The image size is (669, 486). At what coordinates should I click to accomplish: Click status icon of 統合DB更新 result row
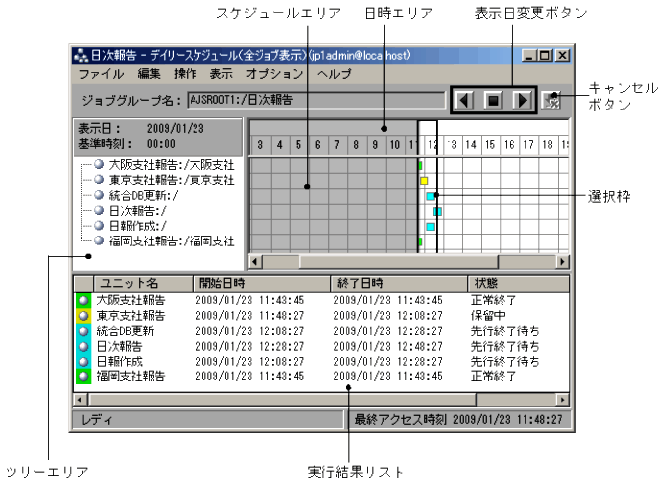point(83,331)
